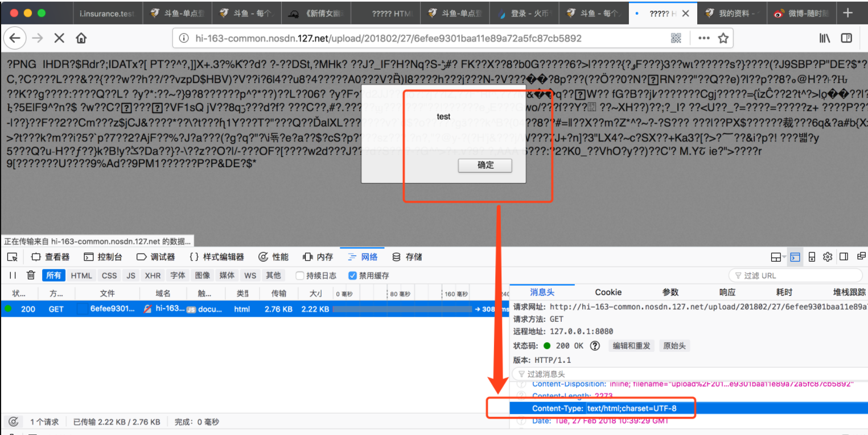This screenshot has width=868, height=435.
Task: Open a new browser tab
Action: click(x=848, y=13)
